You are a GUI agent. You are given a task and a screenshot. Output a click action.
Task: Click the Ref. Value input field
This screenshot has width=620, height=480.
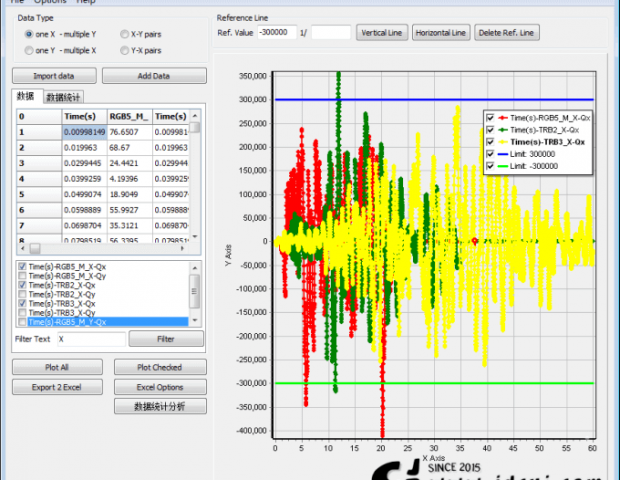pyautogui.click(x=274, y=33)
